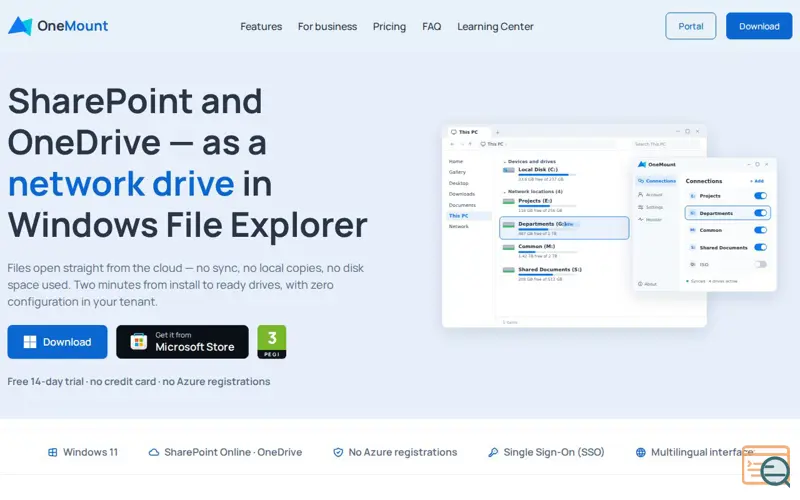Select Settings in OneMount sidebar
800x500 pixels.
pyautogui.click(x=651, y=207)
